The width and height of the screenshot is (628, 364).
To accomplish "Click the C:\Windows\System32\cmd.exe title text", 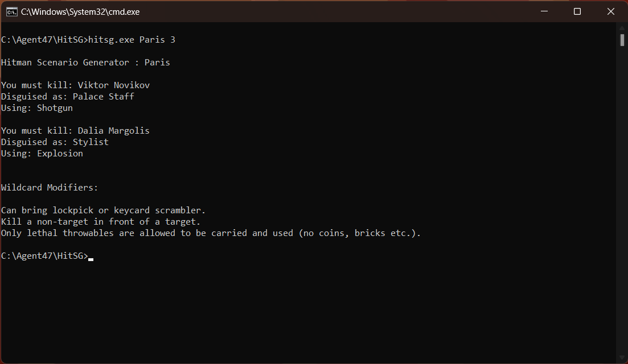I will 80,11.
